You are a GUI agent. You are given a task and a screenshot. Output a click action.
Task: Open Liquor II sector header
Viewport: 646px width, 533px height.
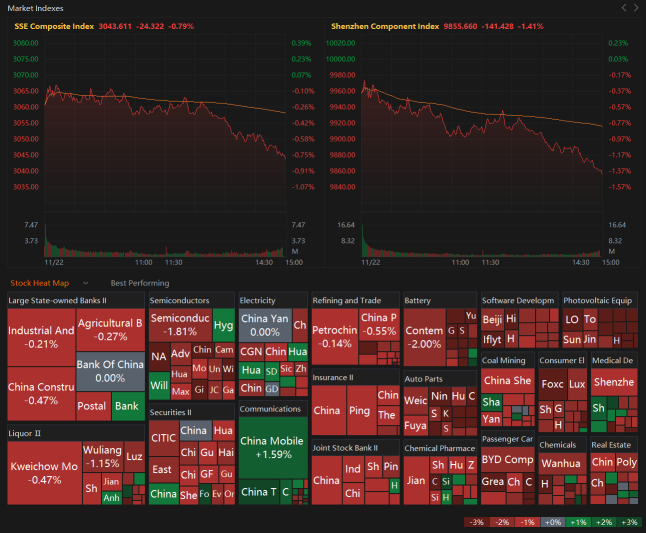point(76,433)
